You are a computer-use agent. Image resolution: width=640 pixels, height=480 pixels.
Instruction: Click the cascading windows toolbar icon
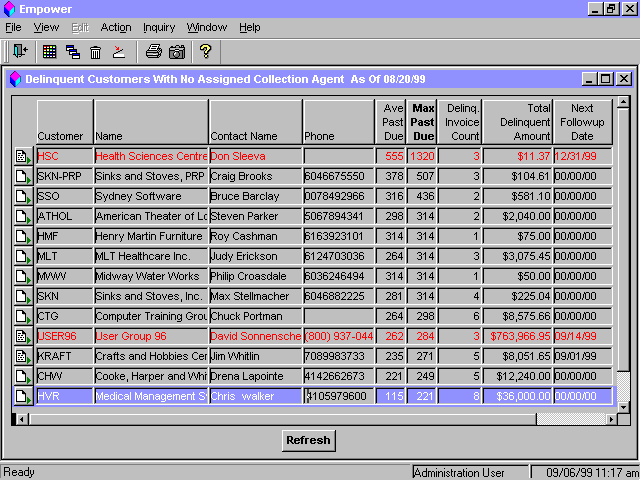(x=73, y=52)
